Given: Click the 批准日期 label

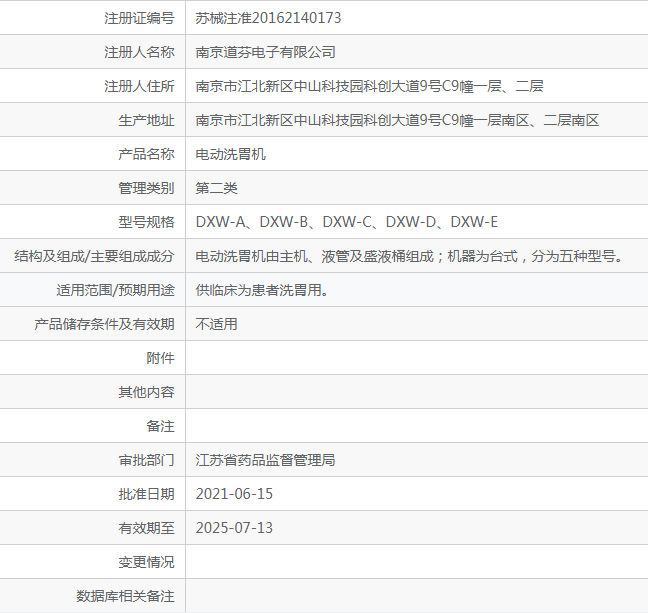Looking at the screenshot, I should (x=146, y=494).
